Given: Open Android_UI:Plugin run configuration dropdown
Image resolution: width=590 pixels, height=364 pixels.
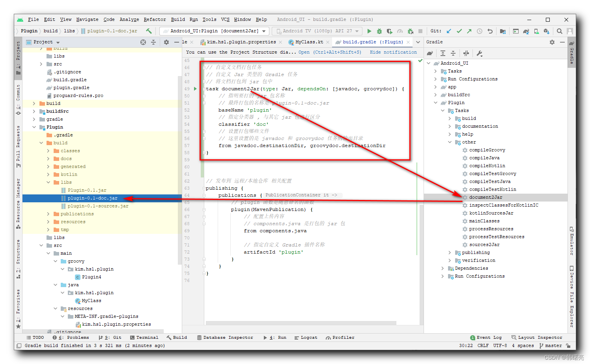Looking at the screenshot, I should (215, 31).
